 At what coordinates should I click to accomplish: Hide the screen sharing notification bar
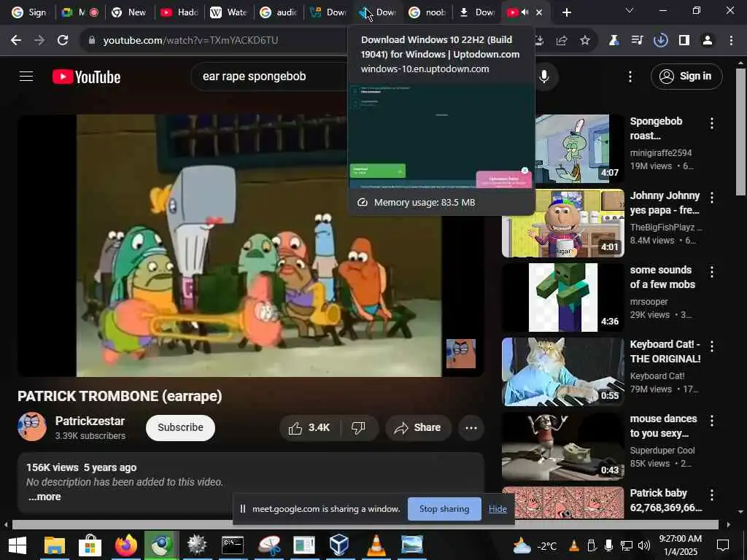click(x=498, y=509)
